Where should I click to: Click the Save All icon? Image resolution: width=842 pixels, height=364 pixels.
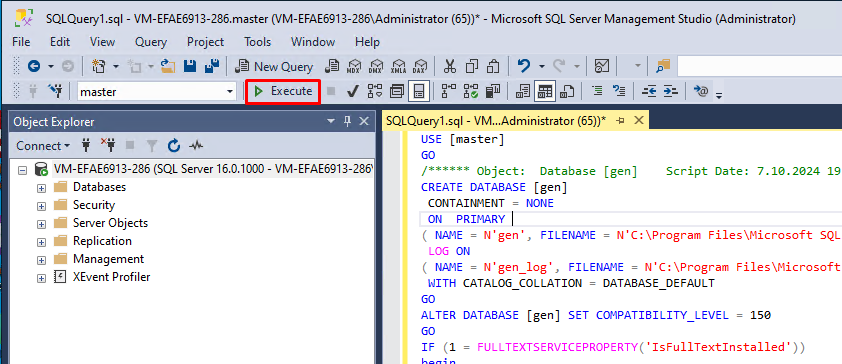coord(212,67)
